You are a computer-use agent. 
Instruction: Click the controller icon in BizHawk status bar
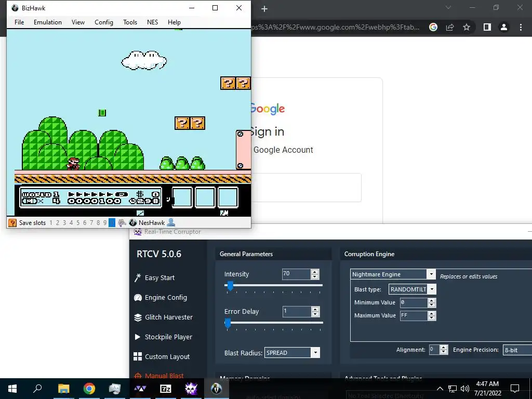pyautogui.click(x=122, y=222)
